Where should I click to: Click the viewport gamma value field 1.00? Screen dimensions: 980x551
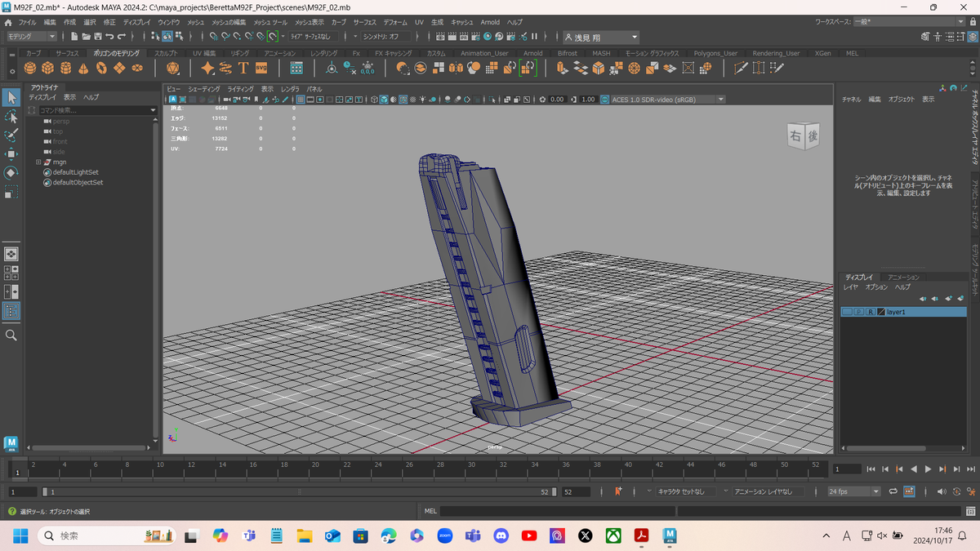[x=588, y=100]
